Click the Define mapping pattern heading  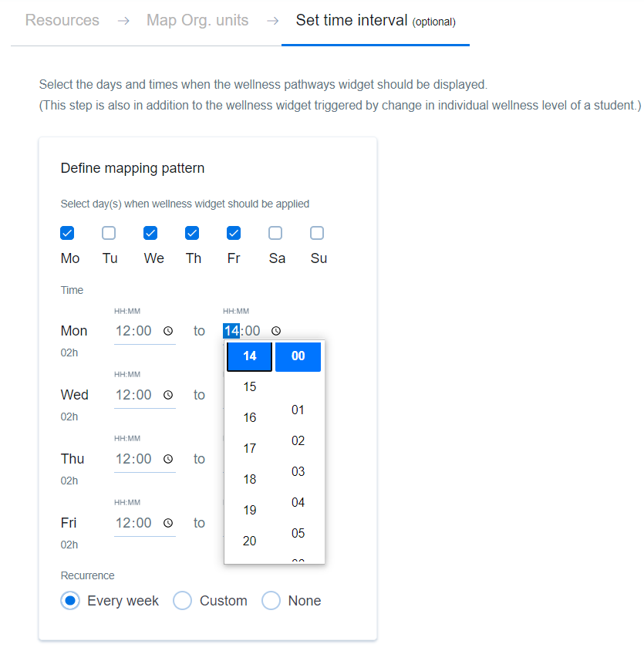pyautogui.click(x=133, y=168)
